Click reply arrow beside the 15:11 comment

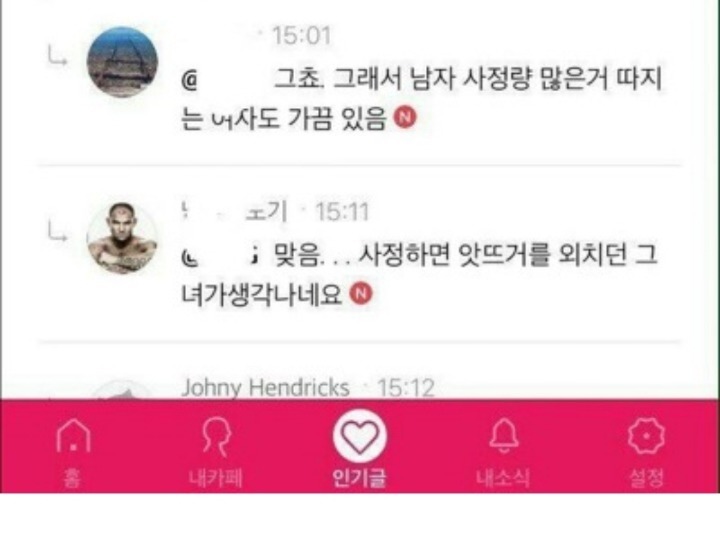click(x=57, y=231)
